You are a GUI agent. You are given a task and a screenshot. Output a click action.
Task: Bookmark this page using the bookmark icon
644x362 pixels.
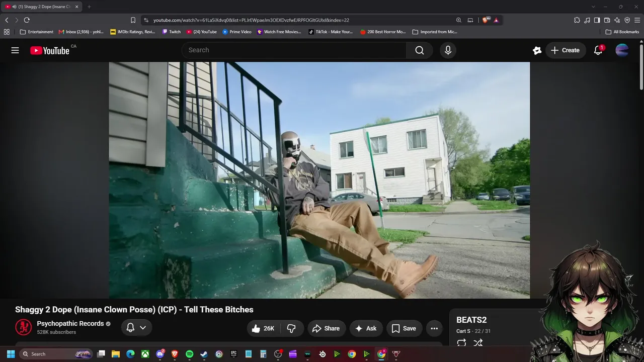133,20
